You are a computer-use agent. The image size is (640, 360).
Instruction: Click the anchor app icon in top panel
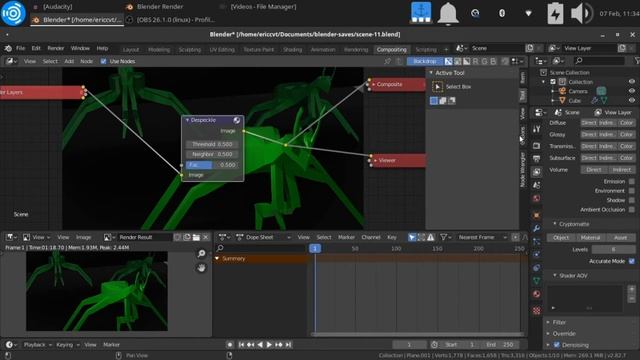click(421, 13)
